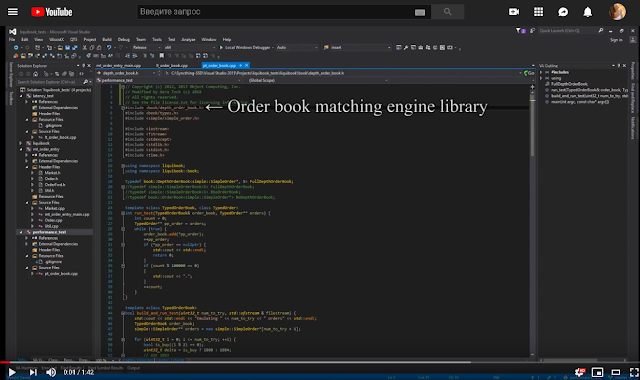Screen dimensions: 640x380
Task: Click the notifications filter flag icon
Action: (x=518, y=31)
